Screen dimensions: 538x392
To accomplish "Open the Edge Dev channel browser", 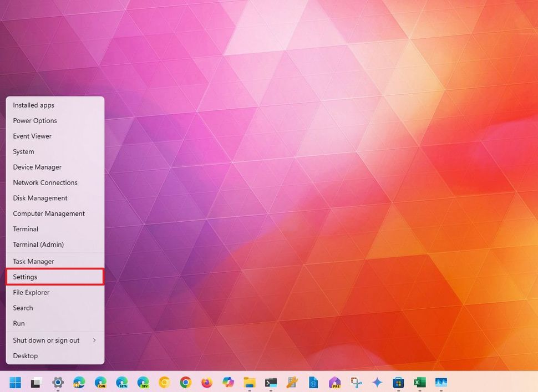I will 143,383.
